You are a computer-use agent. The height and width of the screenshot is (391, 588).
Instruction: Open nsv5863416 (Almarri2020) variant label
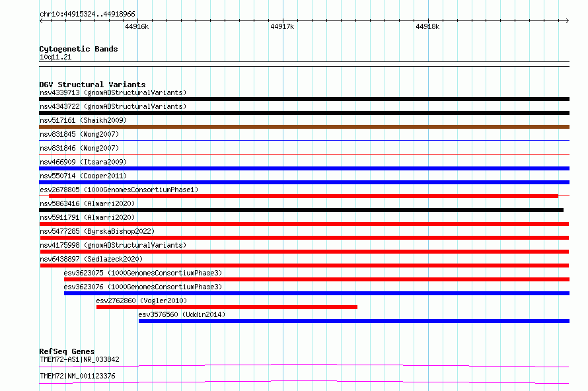(x=87, y=203)
